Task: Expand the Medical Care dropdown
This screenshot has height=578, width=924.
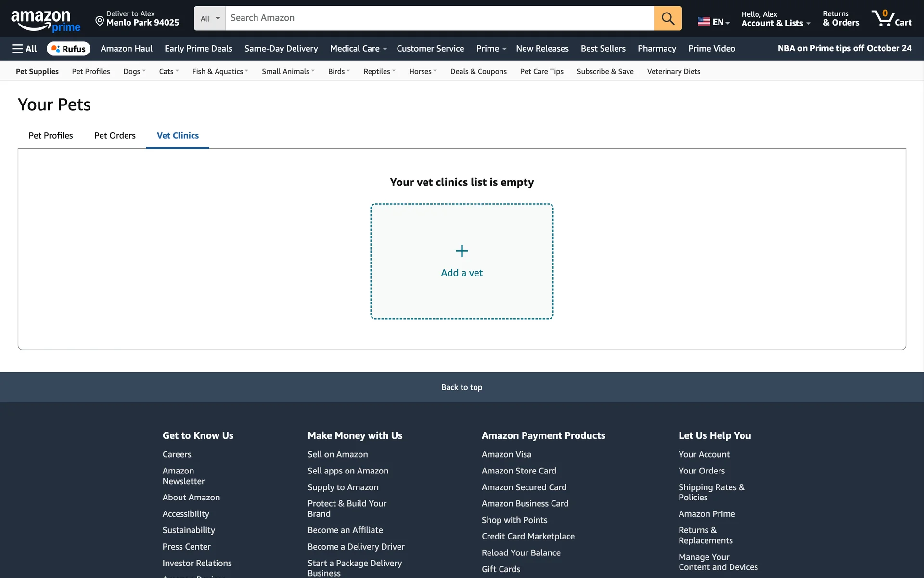Action: 358,49
